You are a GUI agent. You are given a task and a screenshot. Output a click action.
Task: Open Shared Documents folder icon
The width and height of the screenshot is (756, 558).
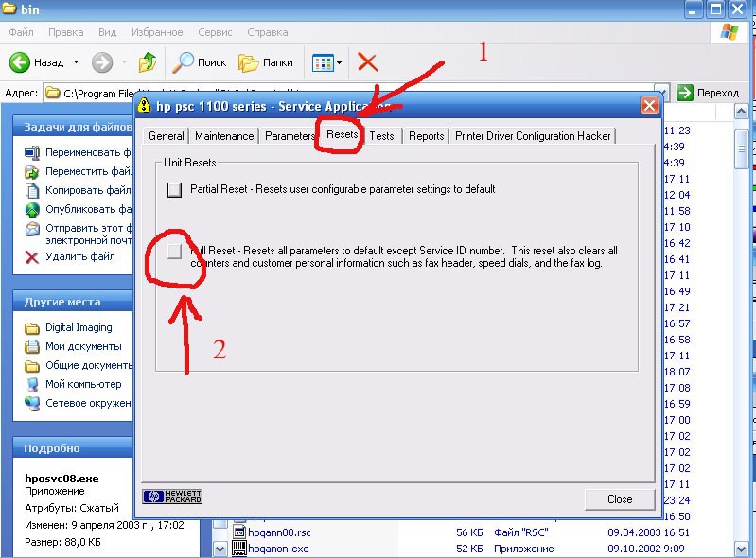point(32,366)
